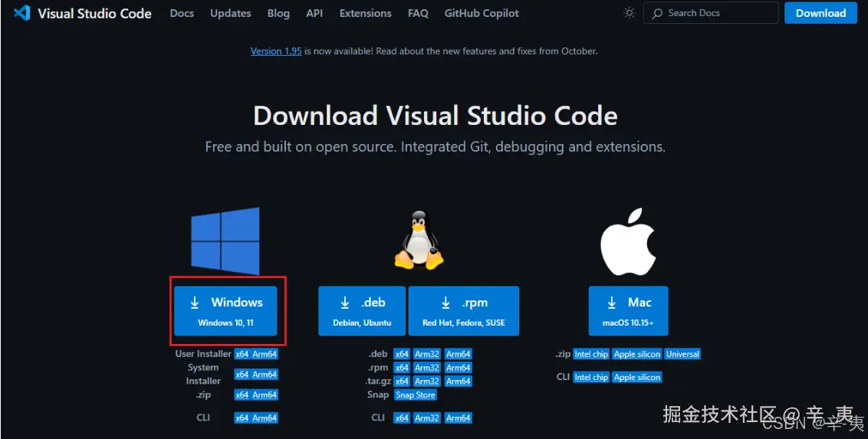The height and width of the screenshot is (439, 868).
Task: Download the .rpm Red Hat package
Action: click(464, 311)
